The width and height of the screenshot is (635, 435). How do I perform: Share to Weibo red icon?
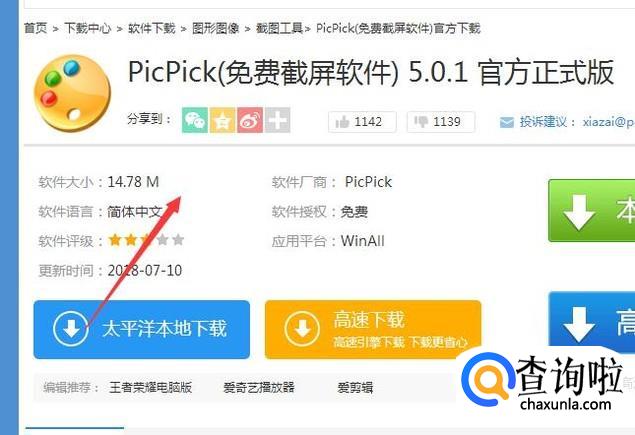[x=250, y=120]
